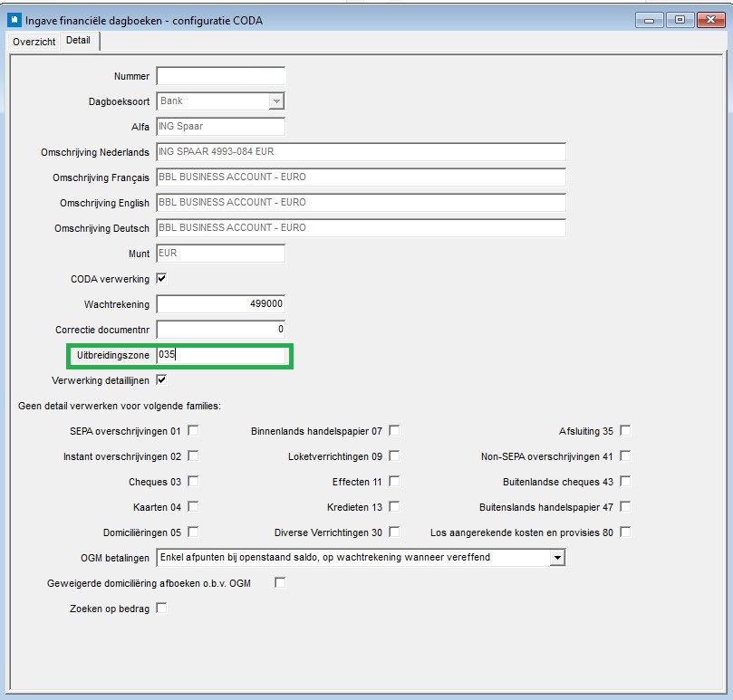Focus the Wachtrekening field
This screenshot has height=700, width=733.
[x=221, y=304]
